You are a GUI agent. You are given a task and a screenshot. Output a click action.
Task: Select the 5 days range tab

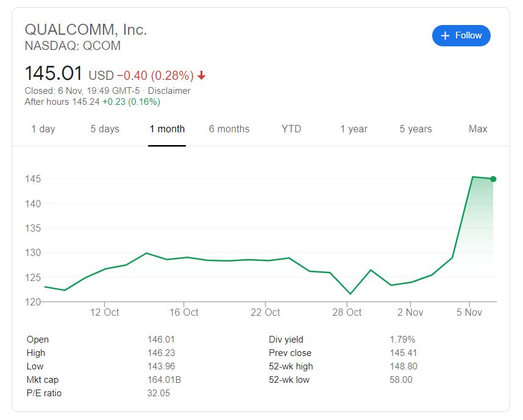click(105, 129)
